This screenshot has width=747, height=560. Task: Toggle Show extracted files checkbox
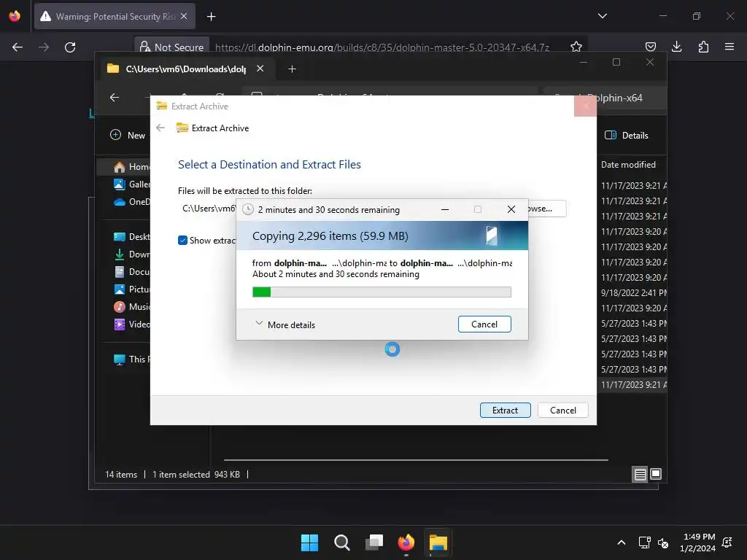pyautogui.click(x=182, y=241)
